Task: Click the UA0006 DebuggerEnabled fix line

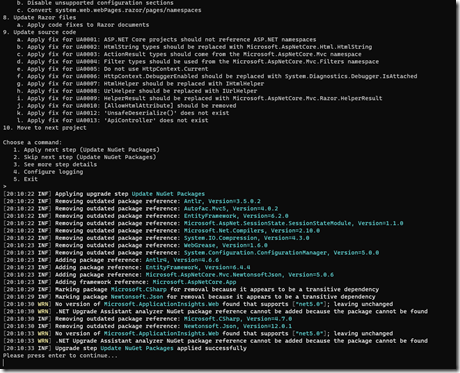Action: pyautogui.click(x=217, y=76)
